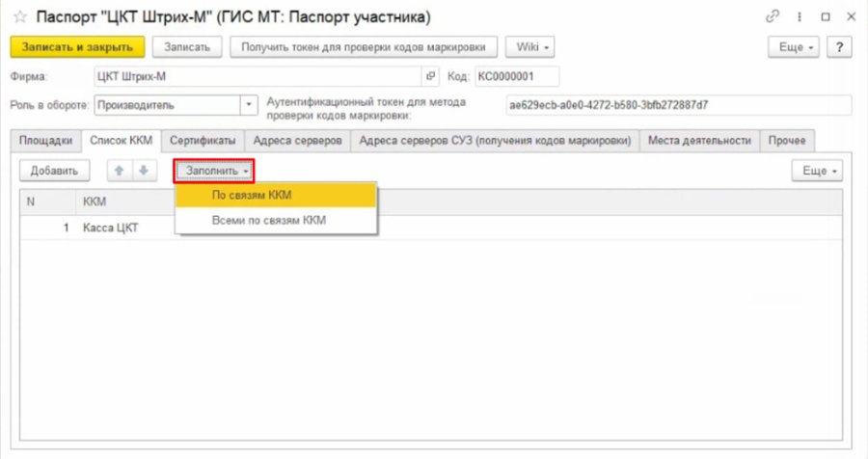The image size is (868, 459).
Task: Copy link to this form icon
Action: 773,16
